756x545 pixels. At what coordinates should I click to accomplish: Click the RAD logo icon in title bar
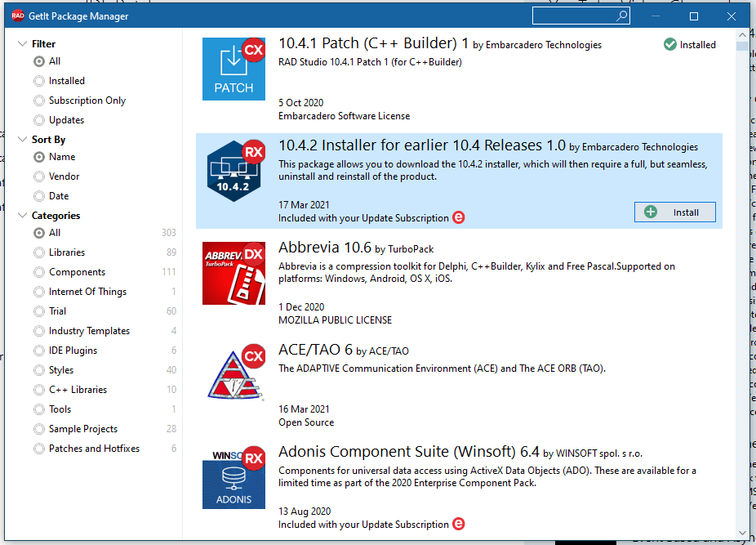click(x=18, y=16)
